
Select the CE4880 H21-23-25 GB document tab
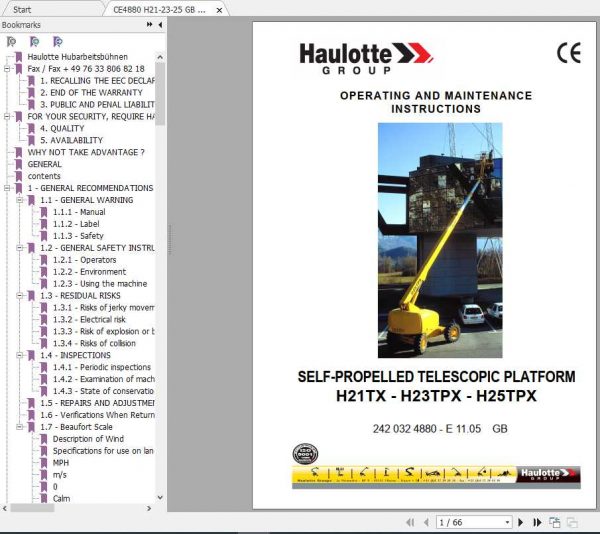158,8
